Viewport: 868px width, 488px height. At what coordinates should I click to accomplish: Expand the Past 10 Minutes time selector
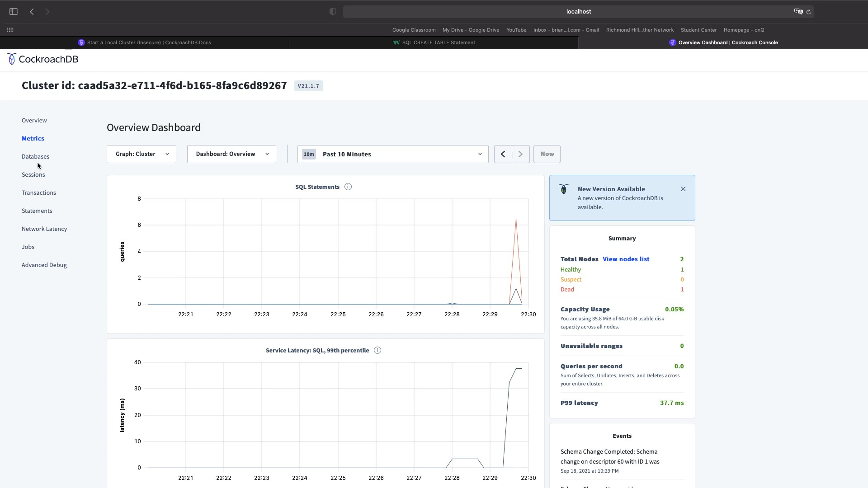click(392, 154)
